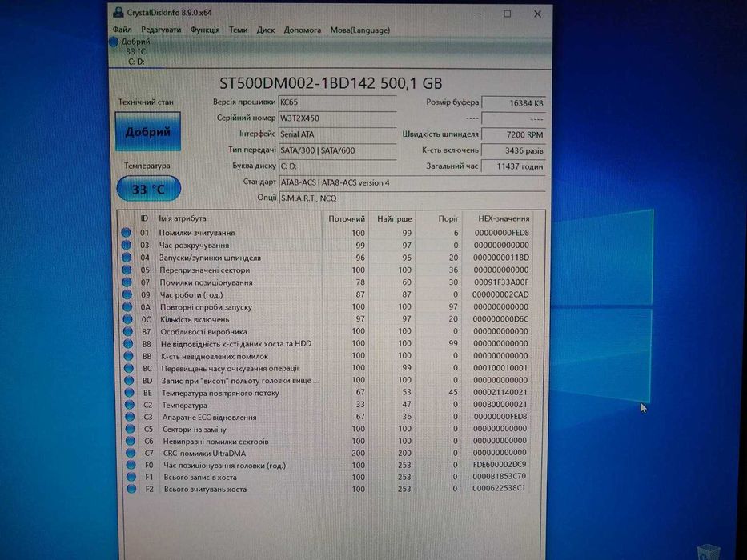The width and height of the screenshot is (747, 560).
Task: Click status icon for BC row
Action: [x=129, y=368]
